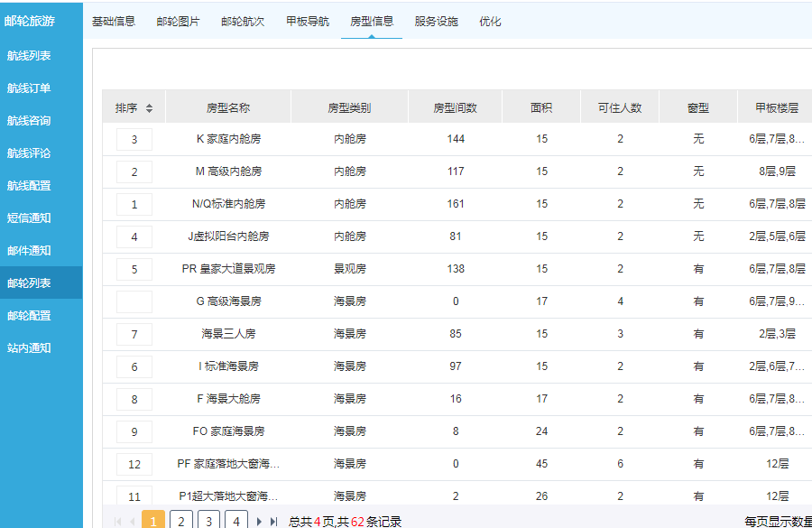Switch to the 基础信息 tab
The image size is (812, 528).
coord(114,22)
